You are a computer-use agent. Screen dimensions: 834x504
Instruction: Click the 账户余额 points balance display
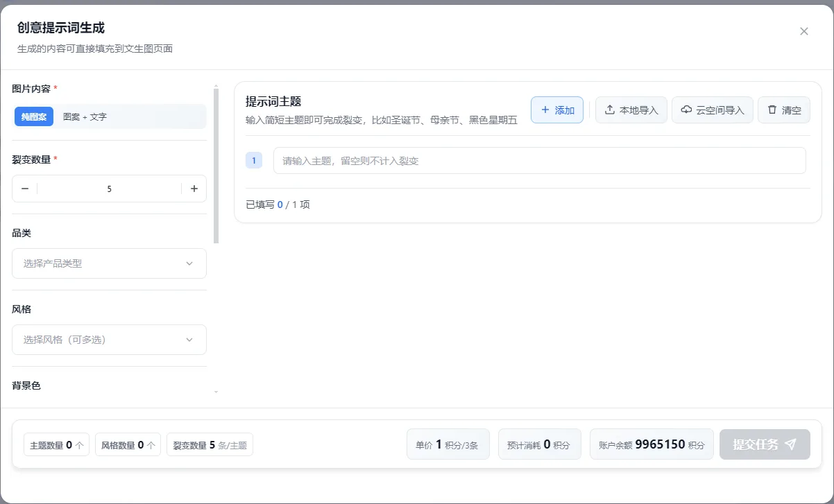(x=651, y=444)
